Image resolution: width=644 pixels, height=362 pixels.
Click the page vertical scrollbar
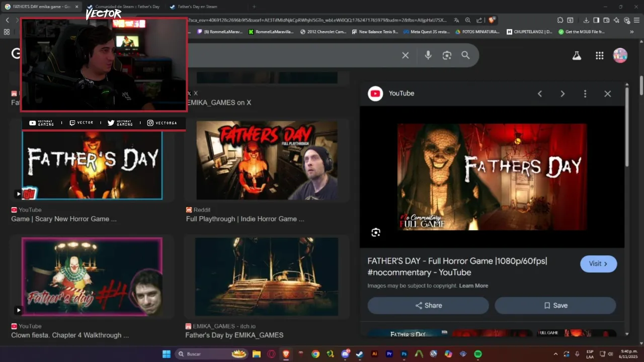(x=641, y=84)
